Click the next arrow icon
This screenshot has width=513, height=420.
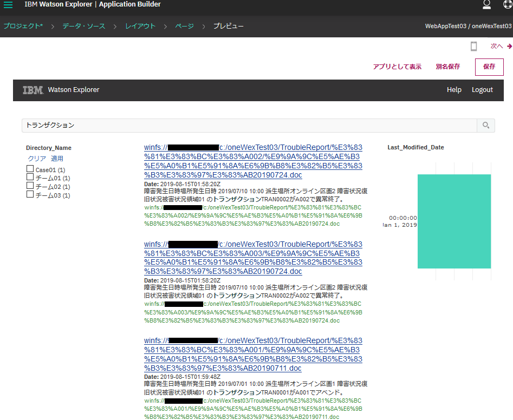click(x=509, y=47)
